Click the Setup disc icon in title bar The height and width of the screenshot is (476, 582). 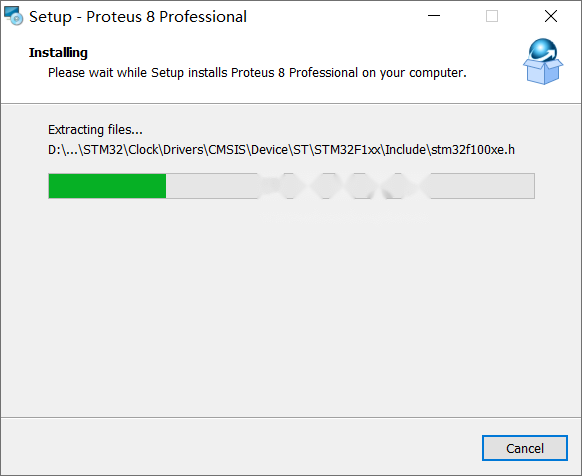pyautogui.click(x=13, y=16)
